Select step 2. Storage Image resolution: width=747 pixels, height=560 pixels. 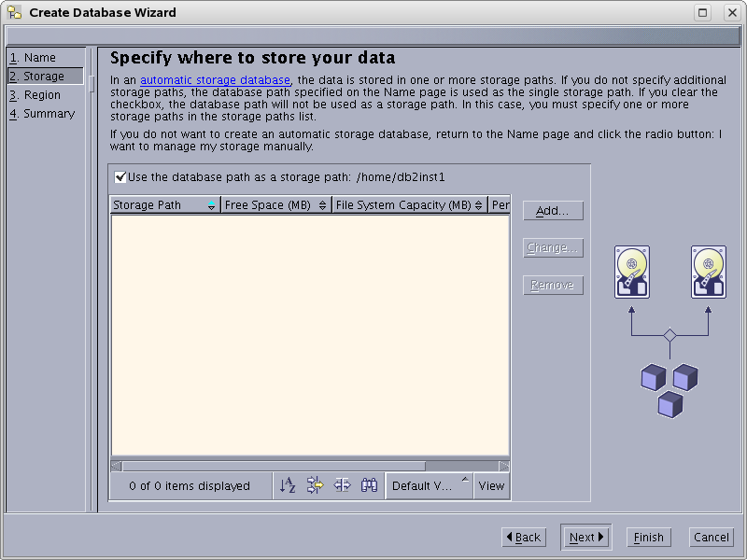click(45, 77)
